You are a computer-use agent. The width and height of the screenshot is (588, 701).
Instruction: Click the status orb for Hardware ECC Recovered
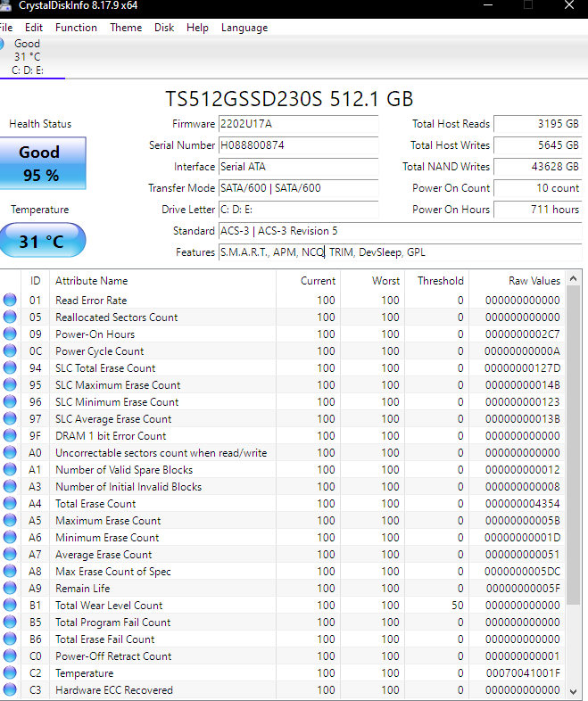pos(10,690)
